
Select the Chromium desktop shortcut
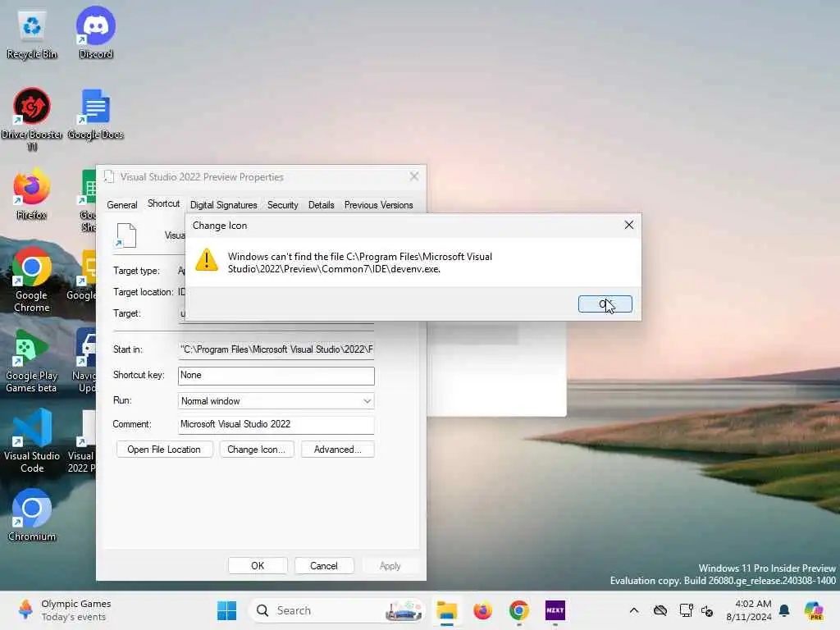pos(32,515)
